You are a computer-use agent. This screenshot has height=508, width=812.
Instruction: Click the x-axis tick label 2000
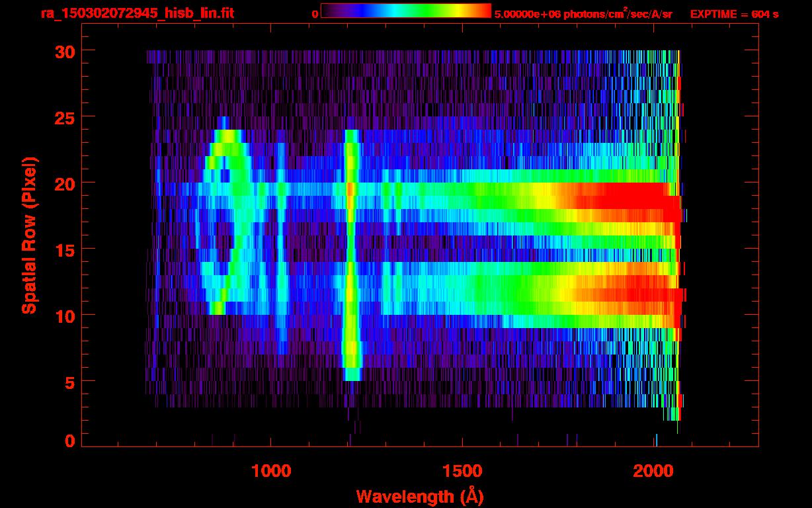tap(654, 471)
